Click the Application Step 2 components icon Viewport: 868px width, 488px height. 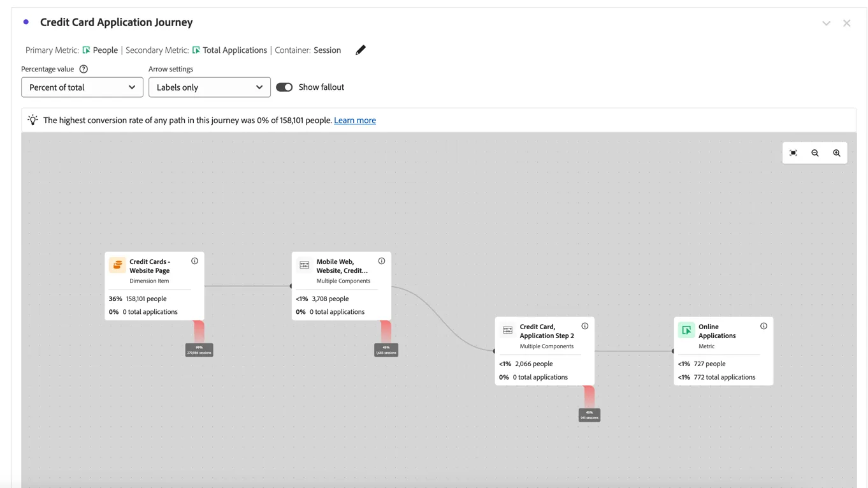(x=508, y=330)
